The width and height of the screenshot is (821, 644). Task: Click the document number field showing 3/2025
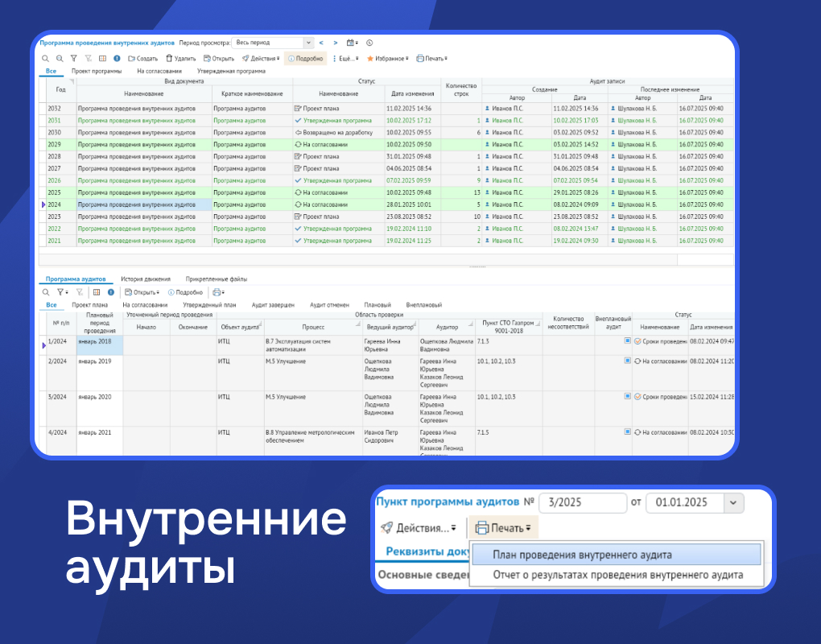pyautogui.click(x=582, y=502)
